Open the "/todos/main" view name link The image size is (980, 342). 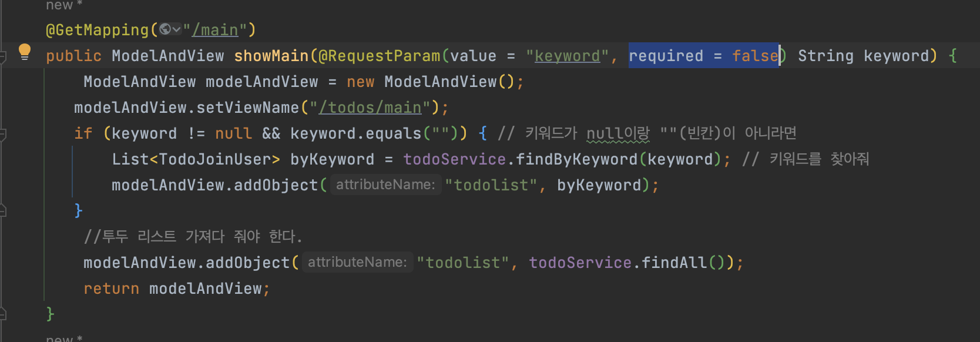(370, 108)
